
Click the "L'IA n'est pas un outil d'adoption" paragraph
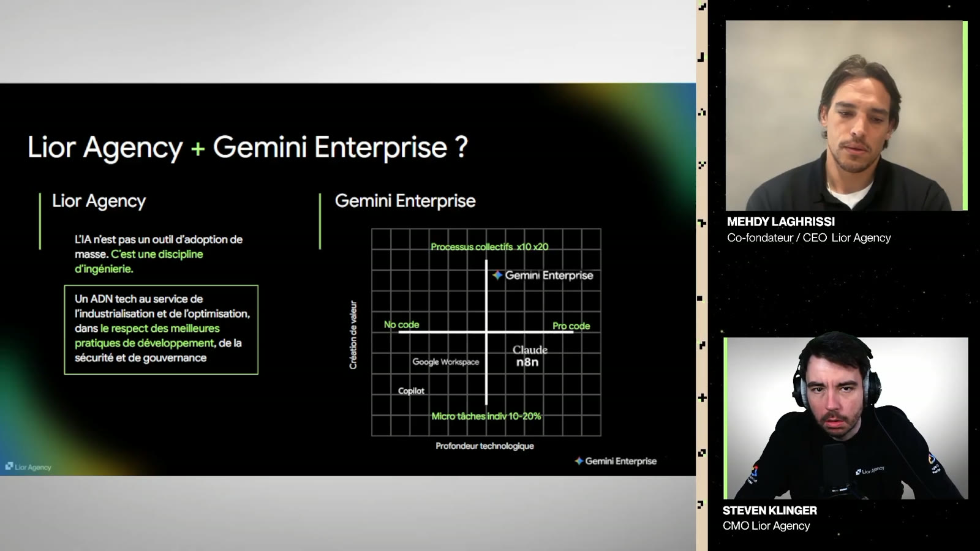tap(159, 254)
